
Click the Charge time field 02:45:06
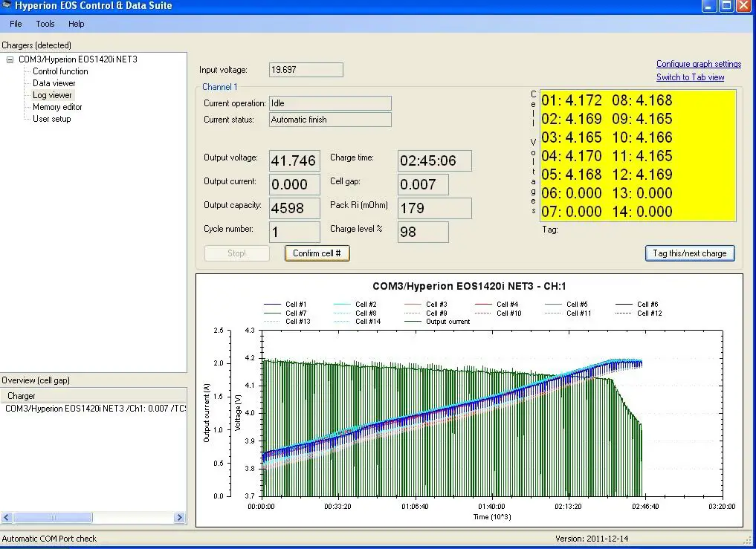pos(435,160)
